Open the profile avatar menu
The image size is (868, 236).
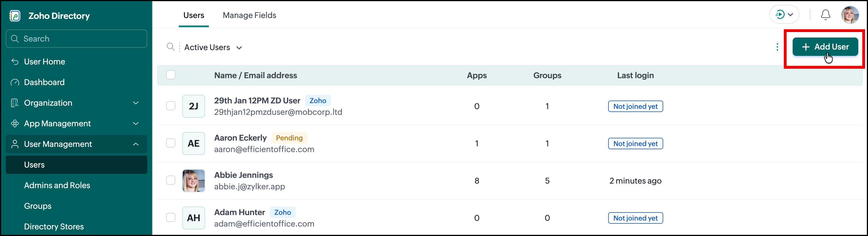[x=850, y=15]
